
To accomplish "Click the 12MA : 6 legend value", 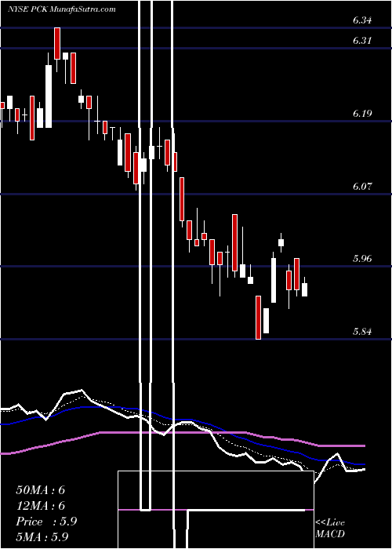I will click(41, 506).
